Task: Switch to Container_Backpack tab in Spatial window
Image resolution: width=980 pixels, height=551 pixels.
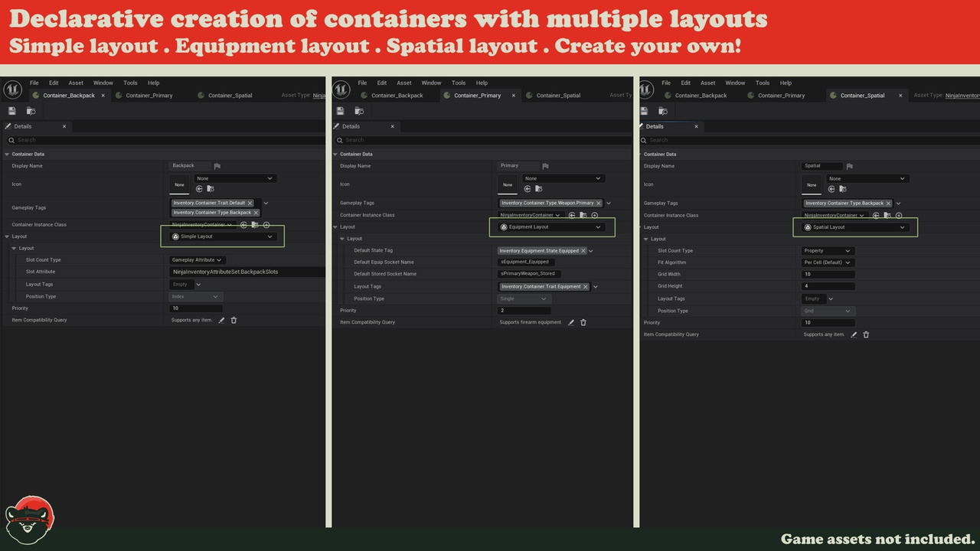Action: [701, 96]
